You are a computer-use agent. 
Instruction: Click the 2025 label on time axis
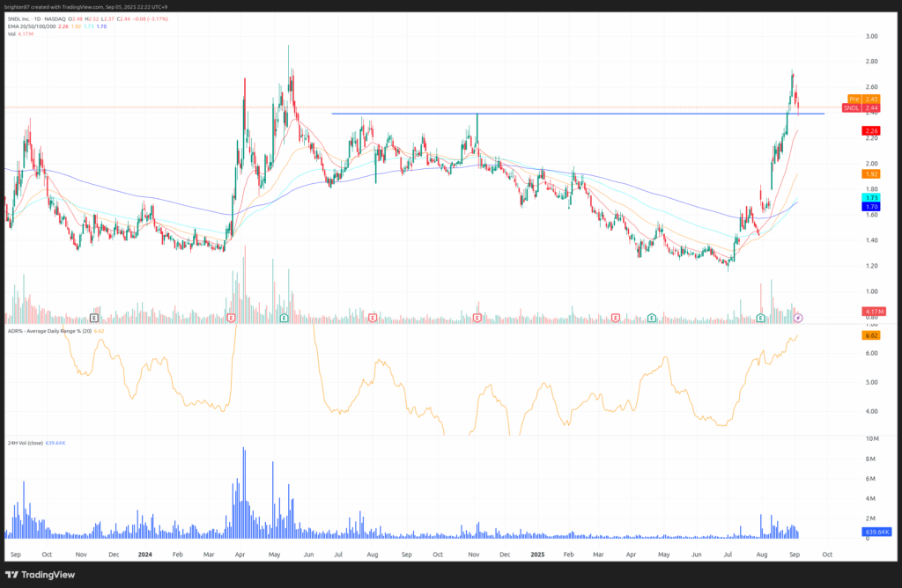click(537, 555)
